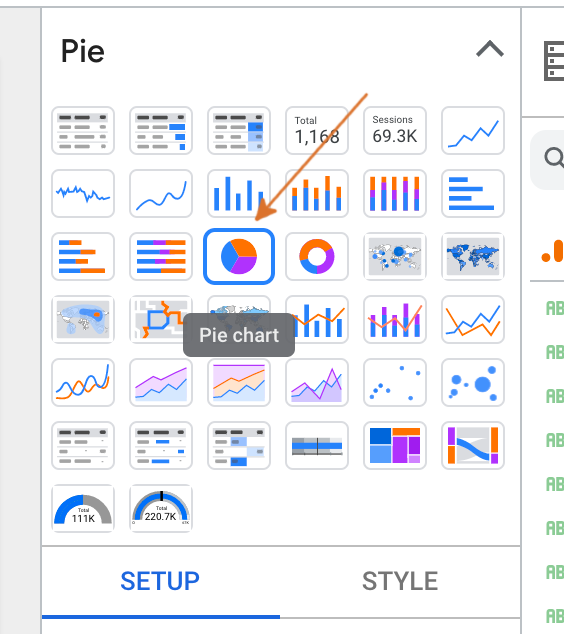Screen dimensions: 564x634
Task: Select the gauge with range 220.7K
Action: click(161, 509)
